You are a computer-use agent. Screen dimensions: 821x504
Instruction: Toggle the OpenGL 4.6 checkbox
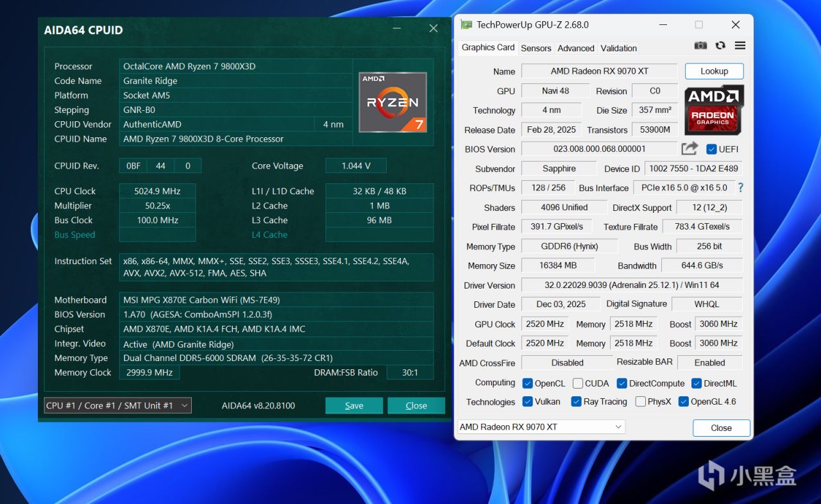coord(684,401)
